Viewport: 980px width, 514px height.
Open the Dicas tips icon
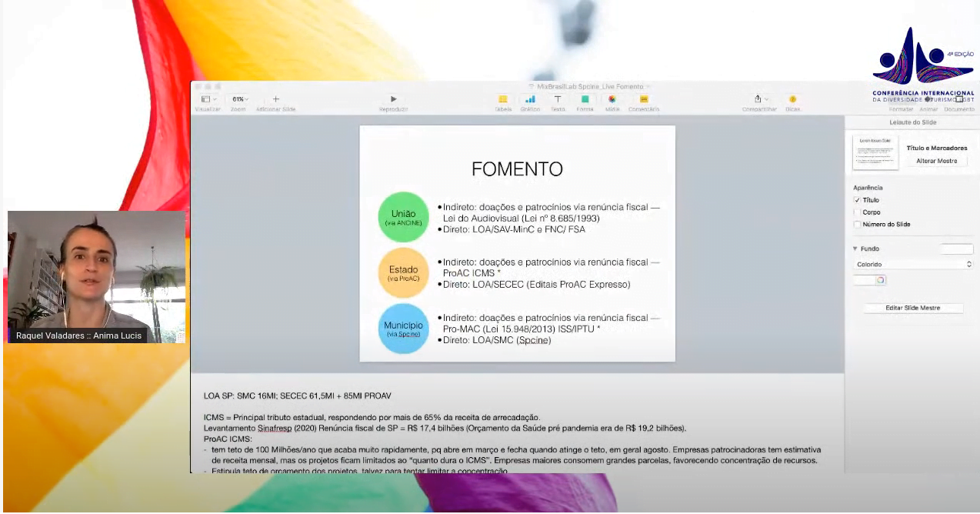pos(792,99)
